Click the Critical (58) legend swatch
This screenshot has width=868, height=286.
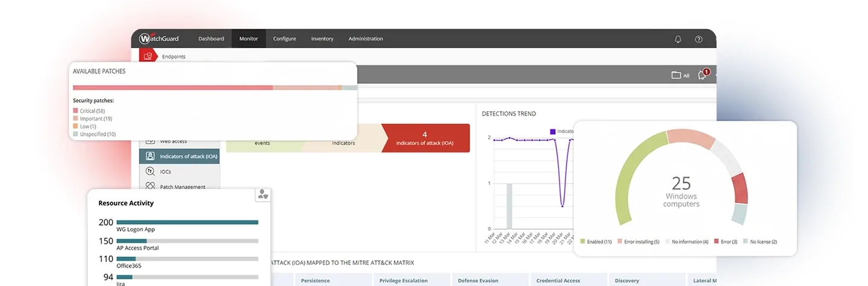click(x=75, y=111)
